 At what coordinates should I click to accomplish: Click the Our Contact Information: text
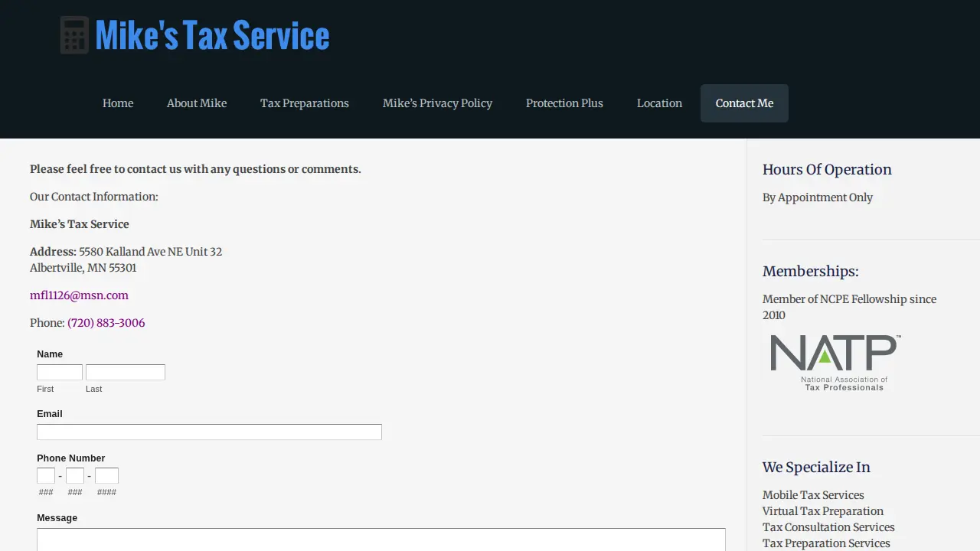(94, 197)
